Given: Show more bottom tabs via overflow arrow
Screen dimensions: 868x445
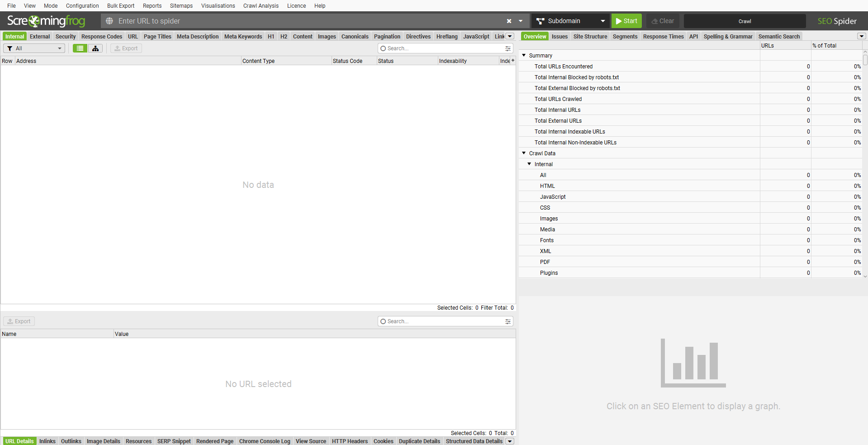Looking at the screenshot, I should point(510,441).
